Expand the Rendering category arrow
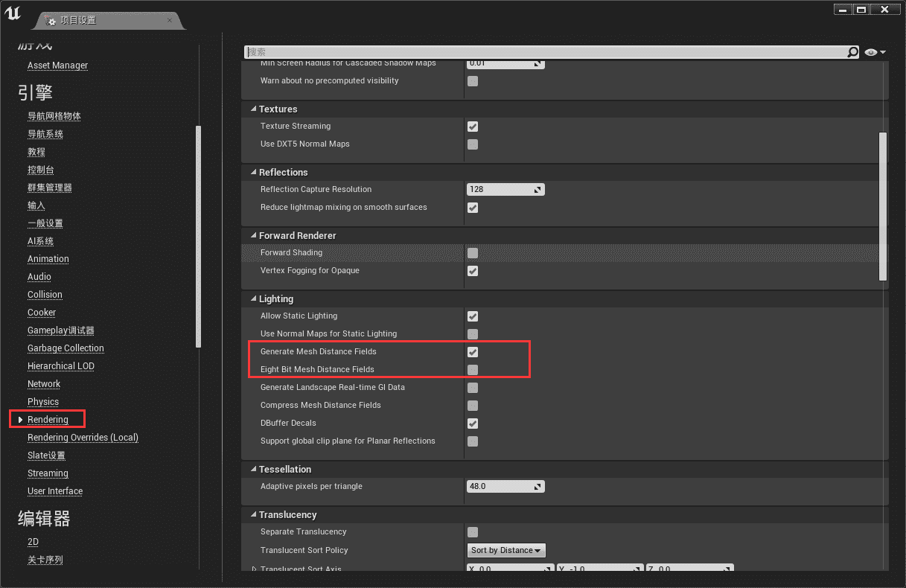Image resolution: width=906 pixels, height=588 pixels. coord(20,420)
